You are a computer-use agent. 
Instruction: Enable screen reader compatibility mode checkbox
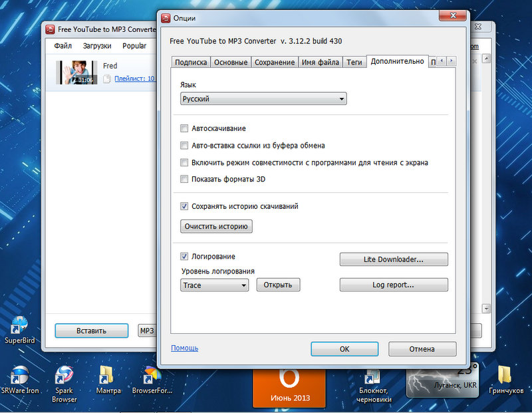click(184, 162)
